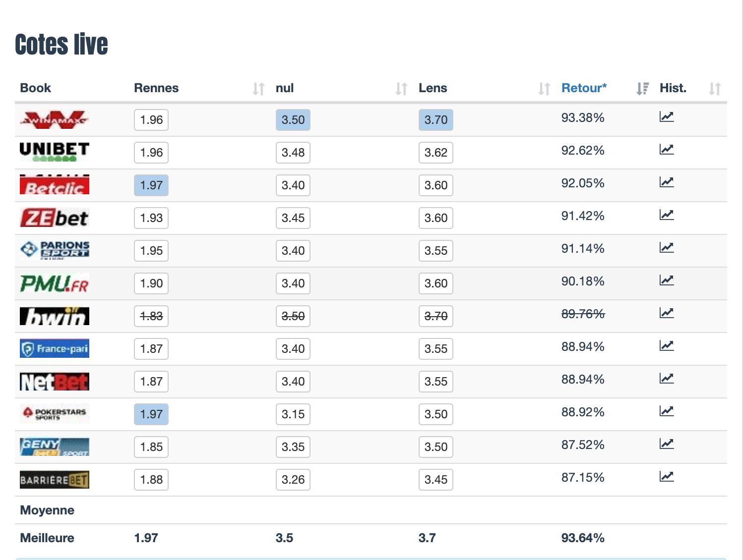Click the Cotes live heading
Image resolution: width=743 pixels, height=560 pixels.
(x=62, y=45)
